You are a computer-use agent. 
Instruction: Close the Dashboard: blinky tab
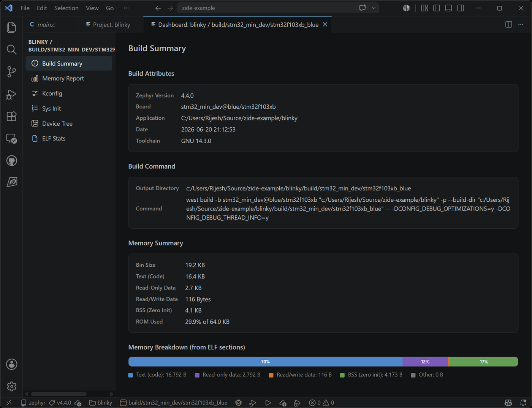[x=325, y=24]
